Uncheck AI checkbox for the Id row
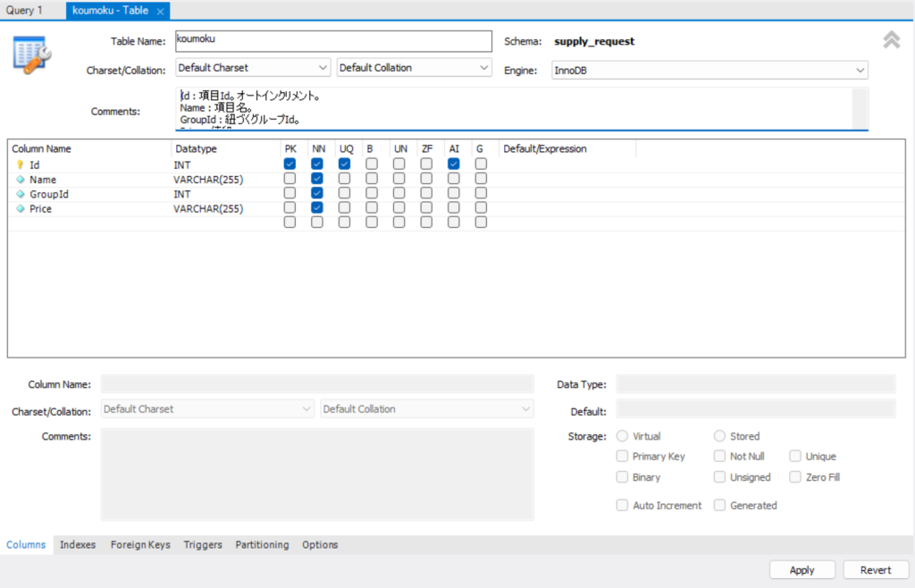 click(454, 164)
